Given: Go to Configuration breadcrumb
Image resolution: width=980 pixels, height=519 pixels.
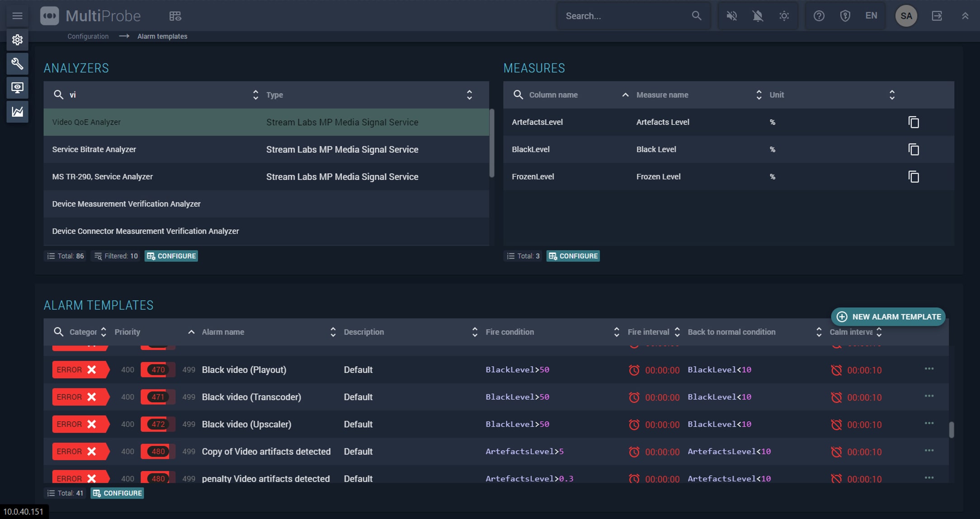Looking at the screenshot, I should point(88,36).
